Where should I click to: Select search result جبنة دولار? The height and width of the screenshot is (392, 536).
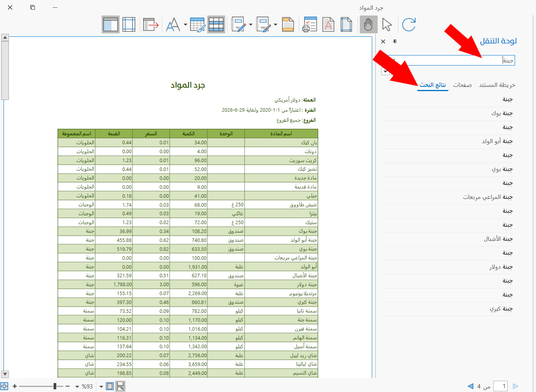tap(448, 267)
